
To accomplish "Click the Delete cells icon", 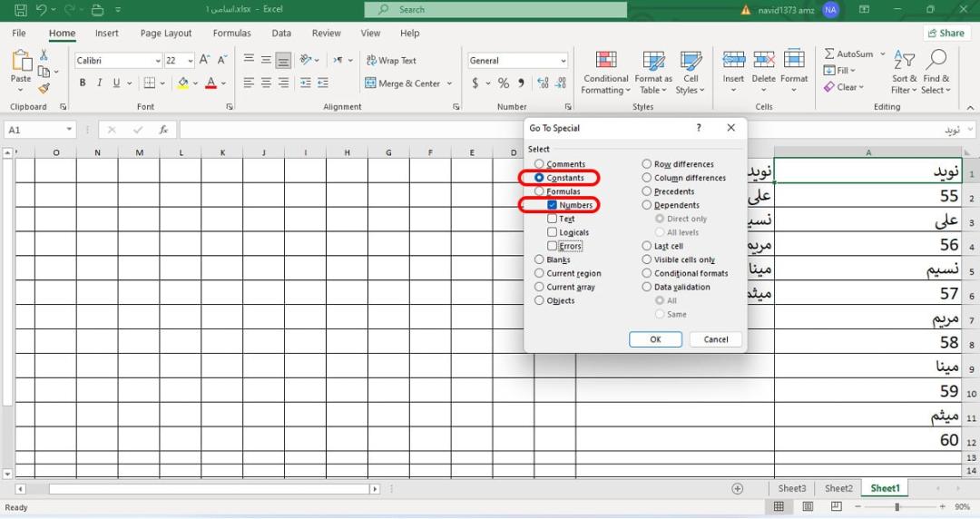I will pos(764,59).
